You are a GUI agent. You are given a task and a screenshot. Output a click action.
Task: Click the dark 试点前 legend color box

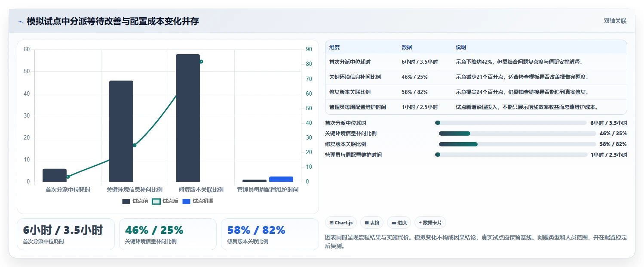click(x=126, y=202)
